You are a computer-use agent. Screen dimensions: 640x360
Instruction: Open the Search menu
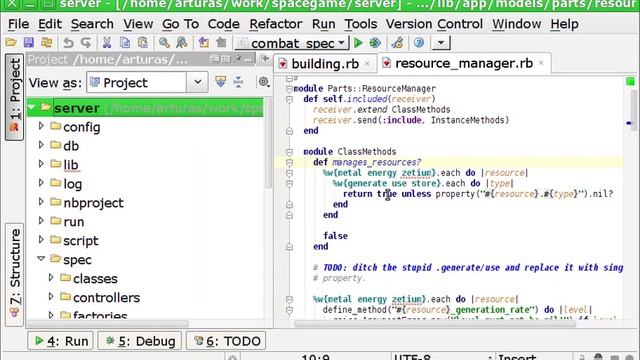pos(92,24)
